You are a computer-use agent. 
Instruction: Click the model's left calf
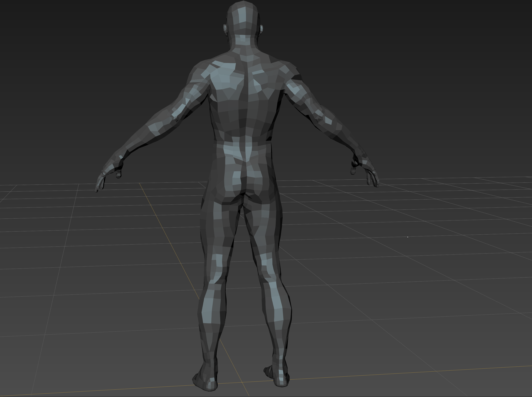(x=211, y=310)
